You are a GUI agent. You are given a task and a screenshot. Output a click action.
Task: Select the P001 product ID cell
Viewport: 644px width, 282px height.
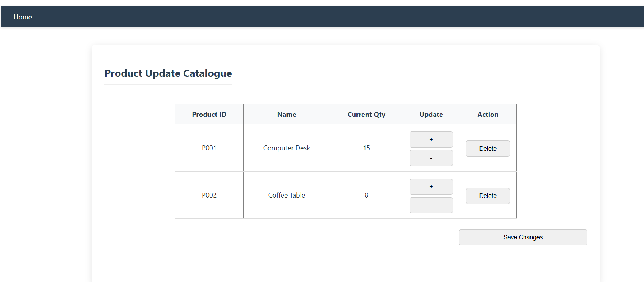pos(209,148)
